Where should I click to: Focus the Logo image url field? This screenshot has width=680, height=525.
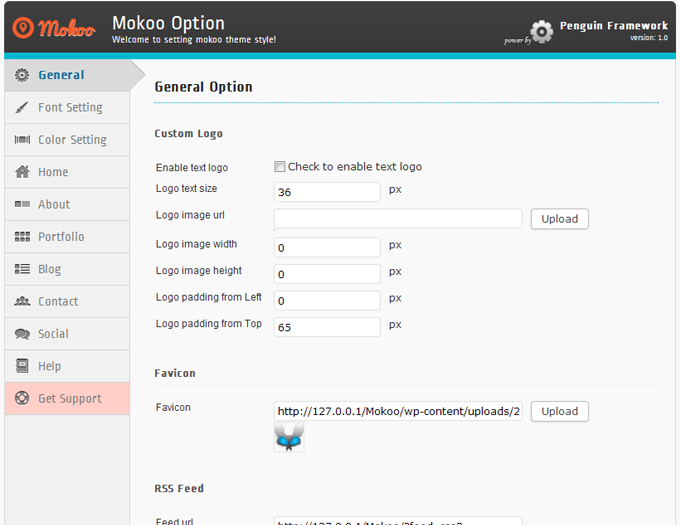[x=398, y=219]
